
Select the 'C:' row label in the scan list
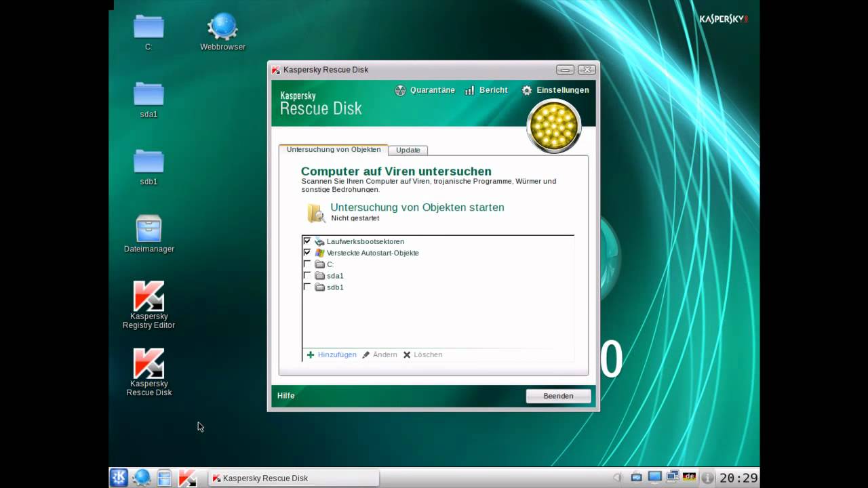pos(330,264)
